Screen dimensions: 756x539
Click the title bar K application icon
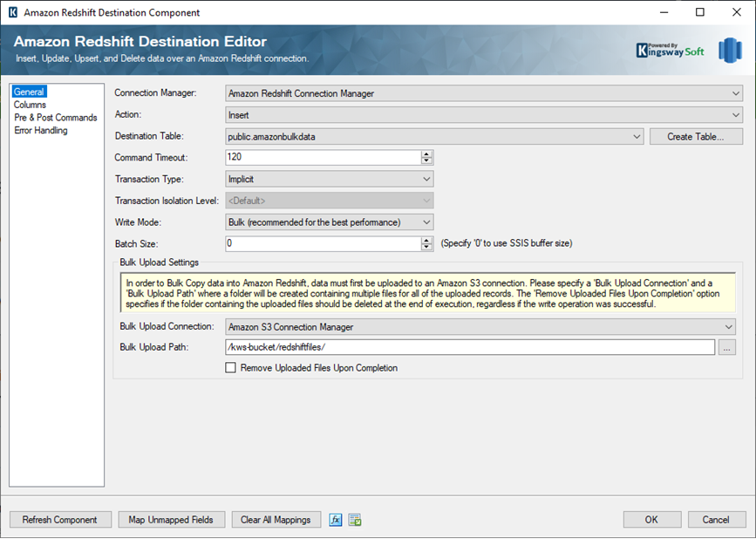13,12
